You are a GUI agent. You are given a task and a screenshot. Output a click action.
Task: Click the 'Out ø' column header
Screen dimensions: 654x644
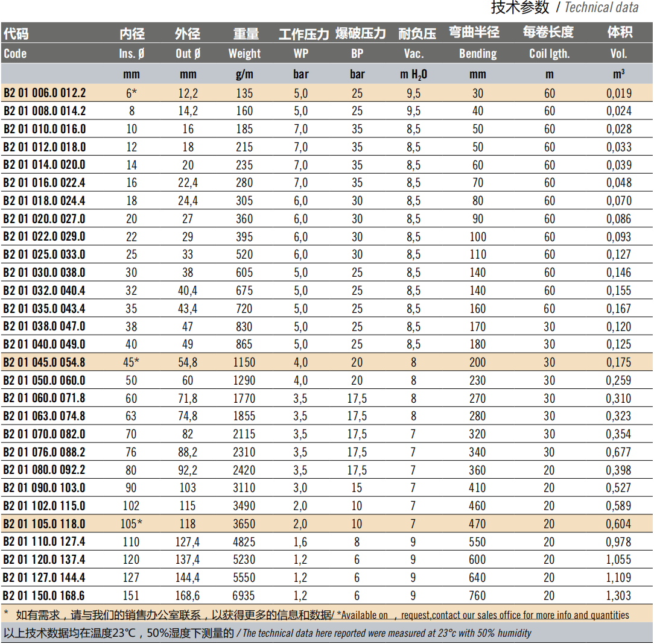[x=188, y=53]
